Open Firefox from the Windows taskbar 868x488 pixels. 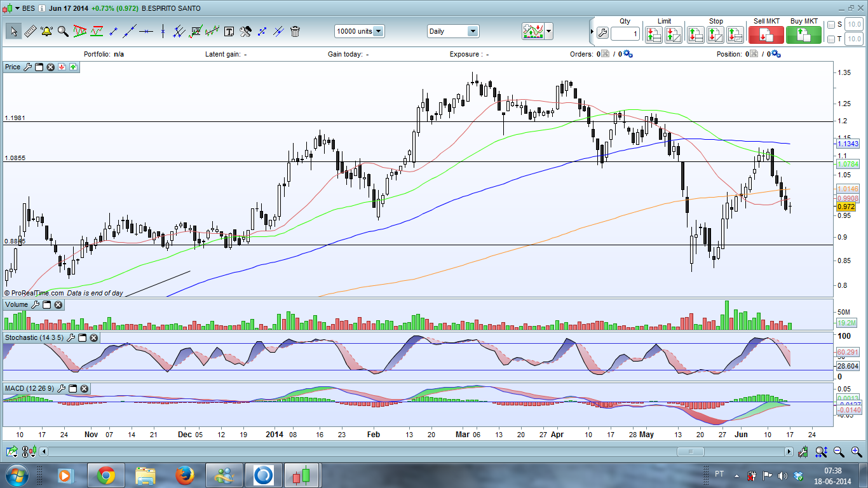click(185, 475)
